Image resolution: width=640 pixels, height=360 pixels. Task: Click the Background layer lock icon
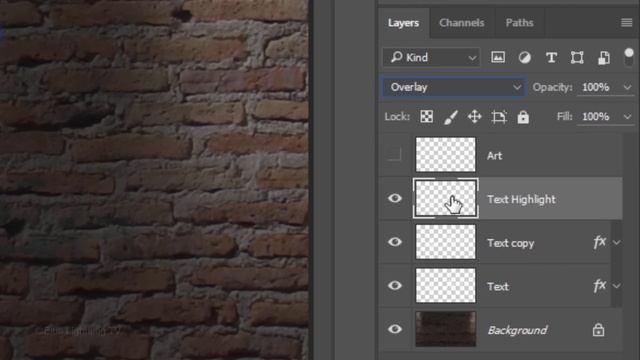click(x=598, y=329)
